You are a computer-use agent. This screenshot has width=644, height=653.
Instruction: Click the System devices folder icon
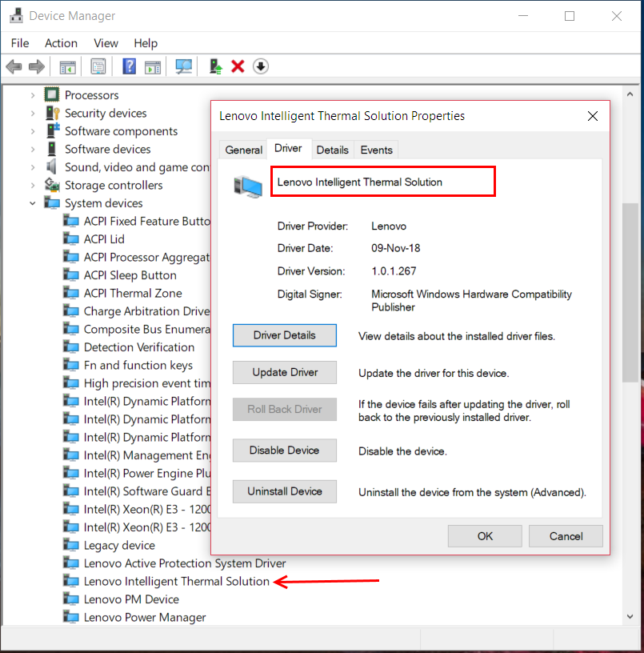52,203
